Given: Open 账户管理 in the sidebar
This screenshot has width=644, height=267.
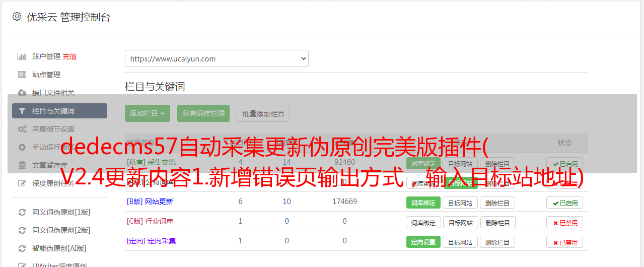Looking at the screenshot, I should point(46,56).
